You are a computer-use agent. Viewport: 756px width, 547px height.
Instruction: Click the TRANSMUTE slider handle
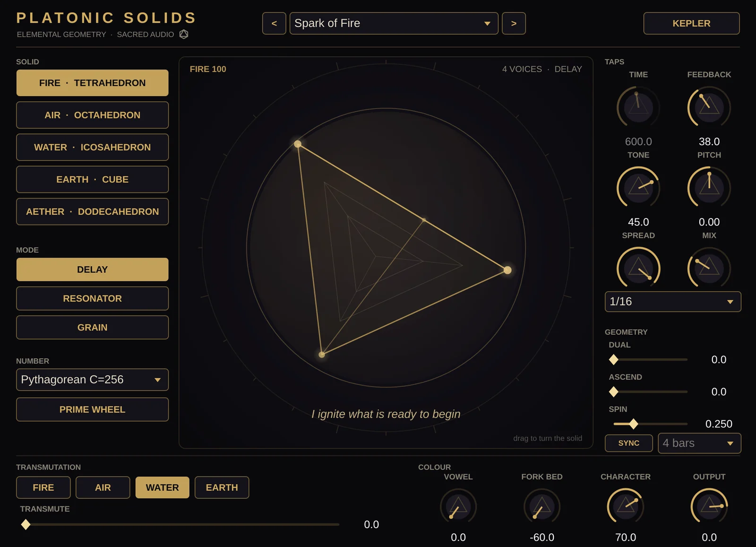(x=26, y=524)
